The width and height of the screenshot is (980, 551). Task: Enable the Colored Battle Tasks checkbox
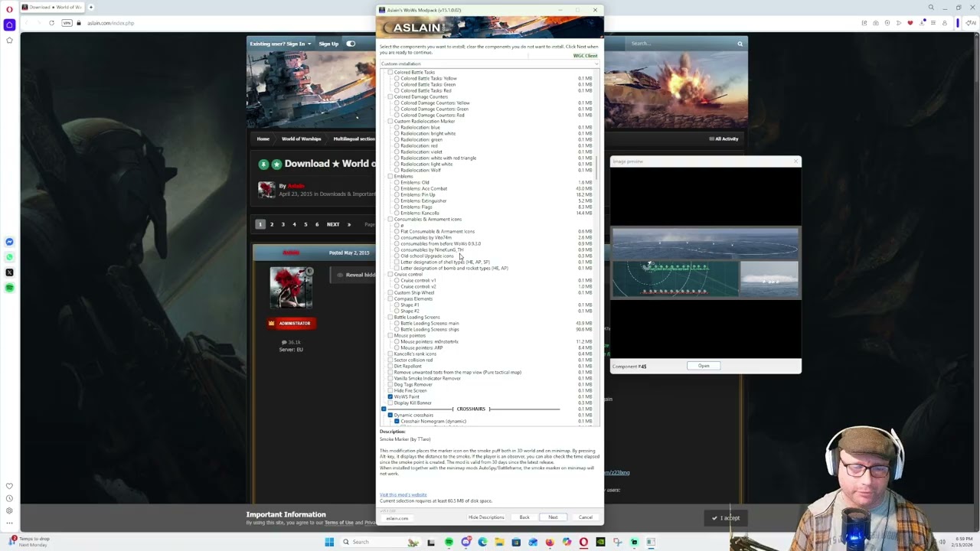tap(390, 72)
